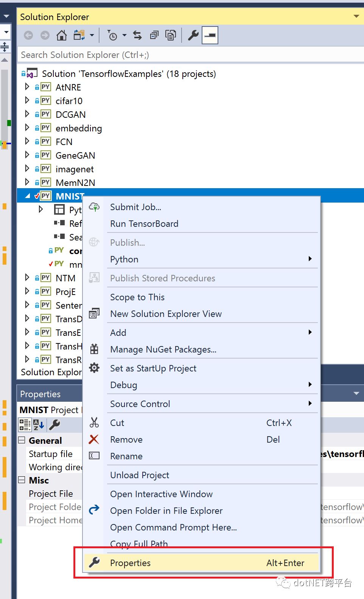Click the Back navigation arrow in Solution Explorer toolbar

[28, 36]
